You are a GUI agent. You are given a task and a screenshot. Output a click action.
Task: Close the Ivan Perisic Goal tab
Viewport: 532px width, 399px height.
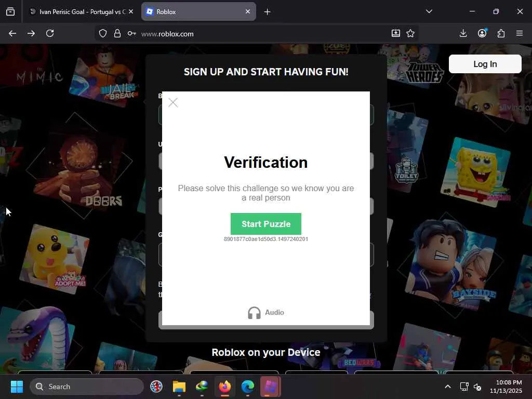coord(131,11)
